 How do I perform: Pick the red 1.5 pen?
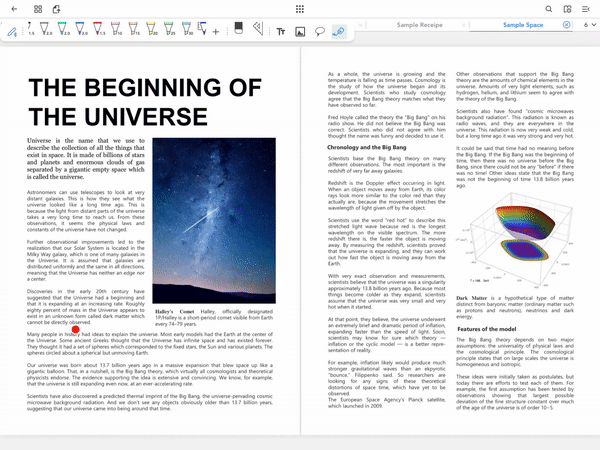(98, 29)
